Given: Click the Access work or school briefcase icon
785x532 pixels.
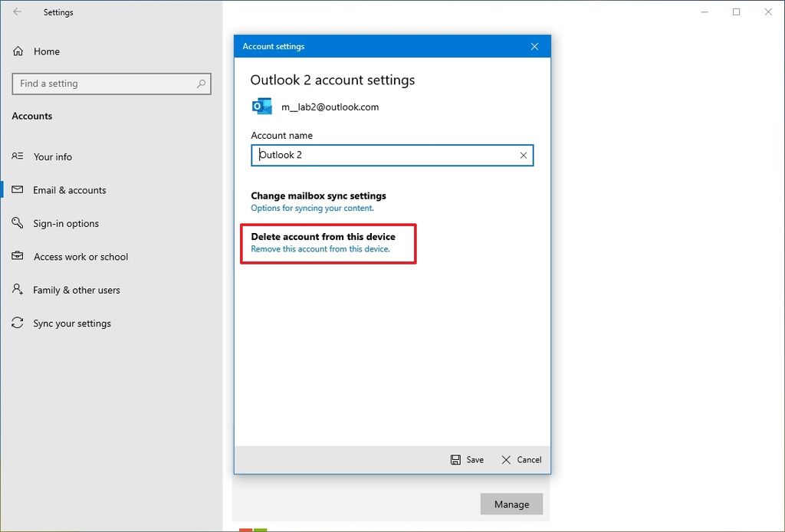Looking at the screenshot, I should pos(18,256).
